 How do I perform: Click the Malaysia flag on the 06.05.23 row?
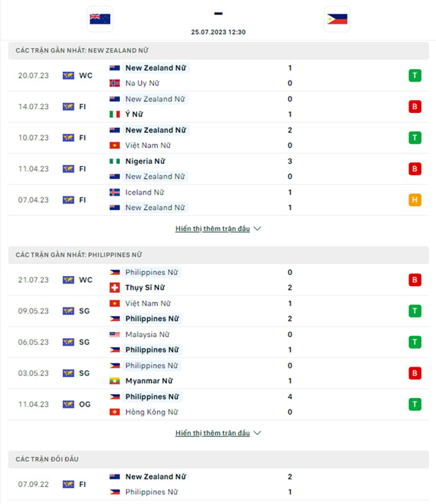(113, 334)
